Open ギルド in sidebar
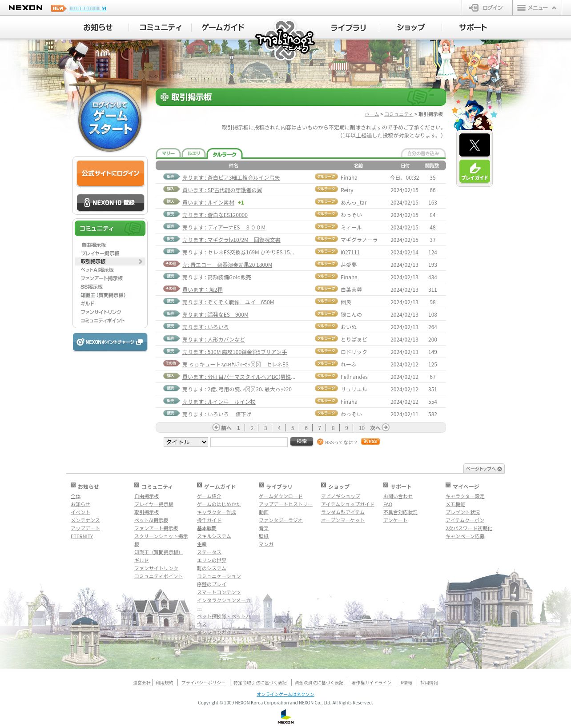The image size is (571, 728). [87, 304]
